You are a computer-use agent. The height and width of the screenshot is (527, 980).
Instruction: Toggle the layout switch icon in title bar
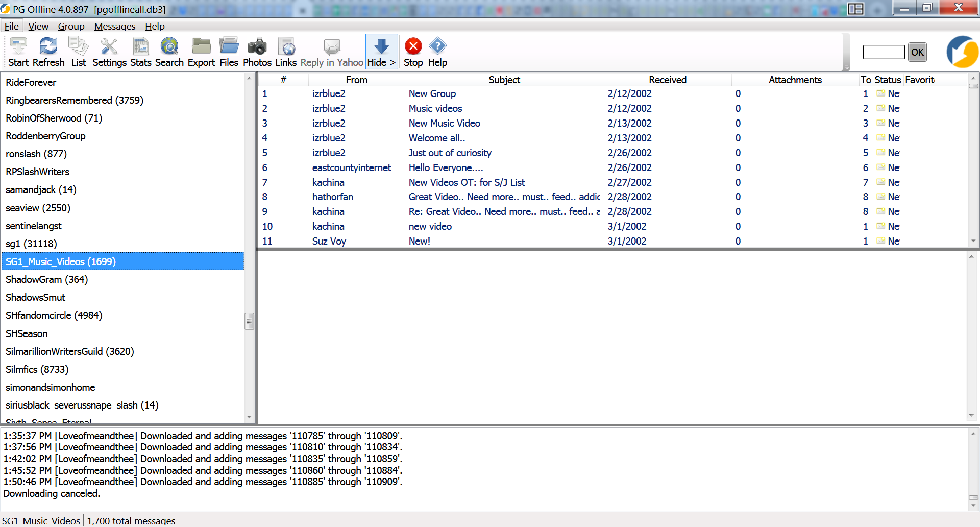tap(855, 9)
